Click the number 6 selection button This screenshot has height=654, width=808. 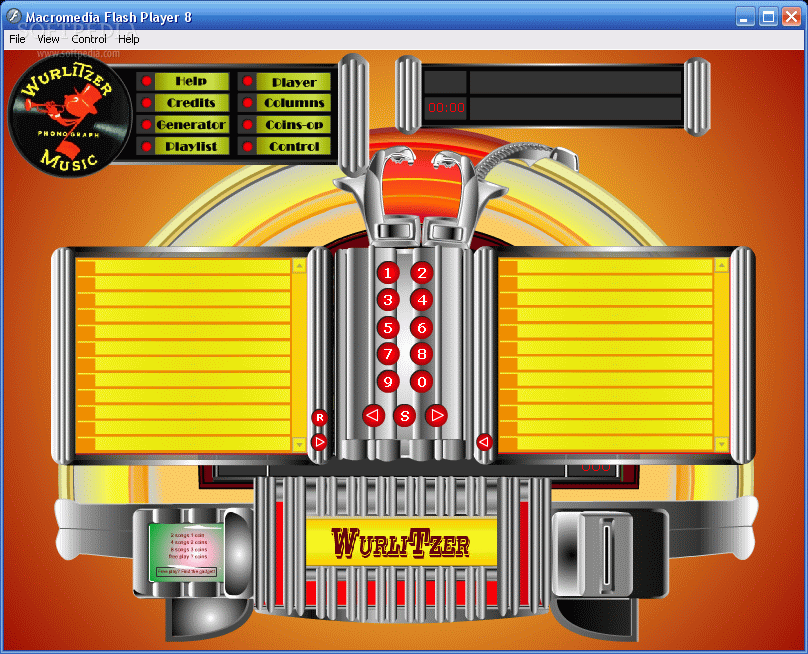coord(422,327)
